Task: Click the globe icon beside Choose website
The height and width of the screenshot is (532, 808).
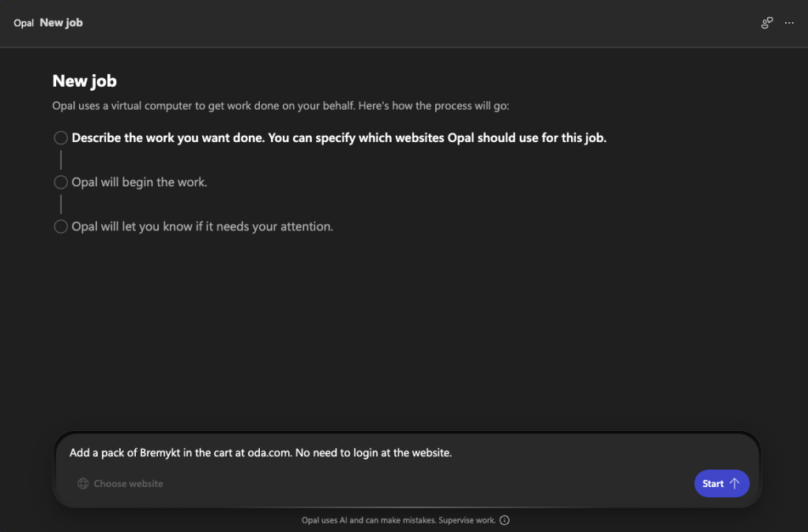Action: 83,484
